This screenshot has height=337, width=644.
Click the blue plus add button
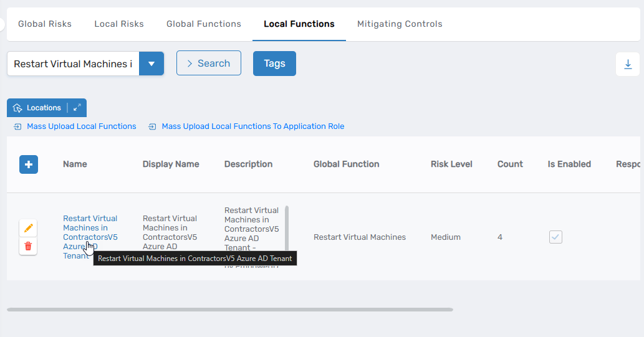(29, 164)
